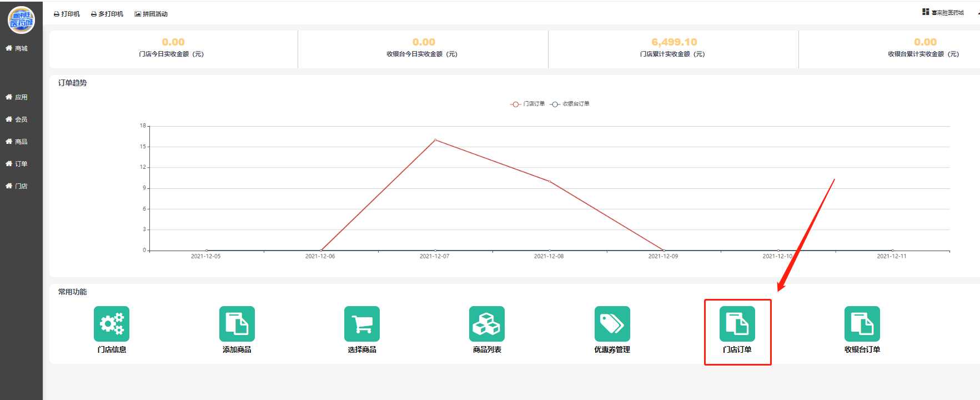Open 优惠券管理 tag icon
The height and width of the screenshot is (400, 980).
[x=612, y=324]
